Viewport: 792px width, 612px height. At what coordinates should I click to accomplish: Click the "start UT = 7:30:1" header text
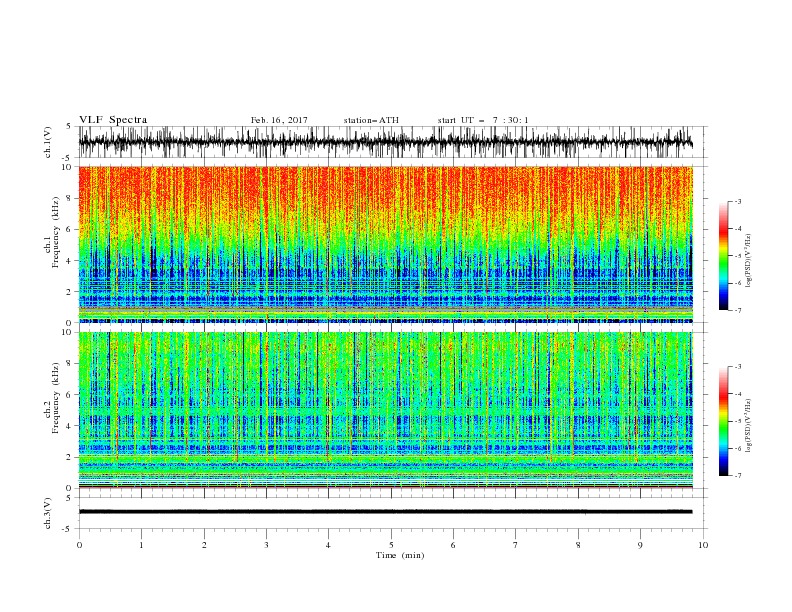coord(483,120)
